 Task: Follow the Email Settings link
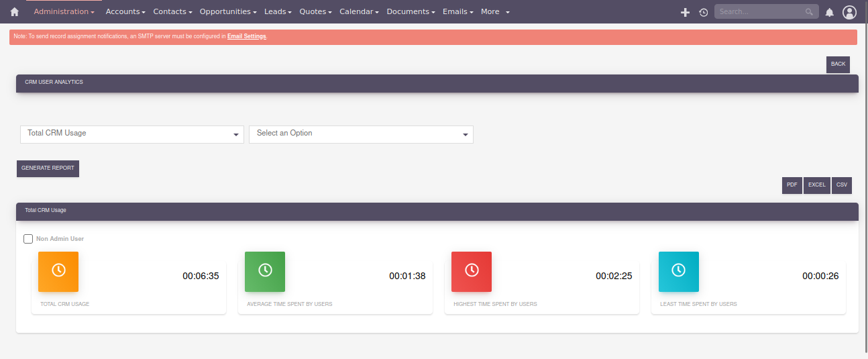[x=246, y=36]
